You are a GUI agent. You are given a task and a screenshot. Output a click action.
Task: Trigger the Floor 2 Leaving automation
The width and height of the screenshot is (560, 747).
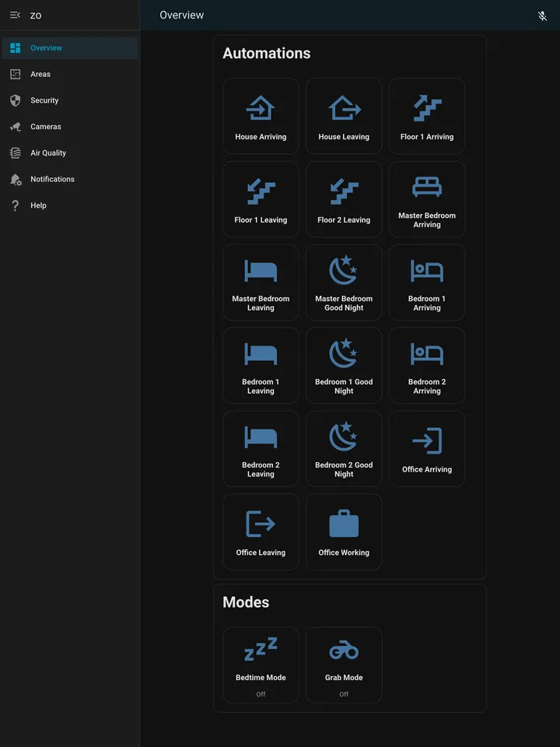point(344,199)
